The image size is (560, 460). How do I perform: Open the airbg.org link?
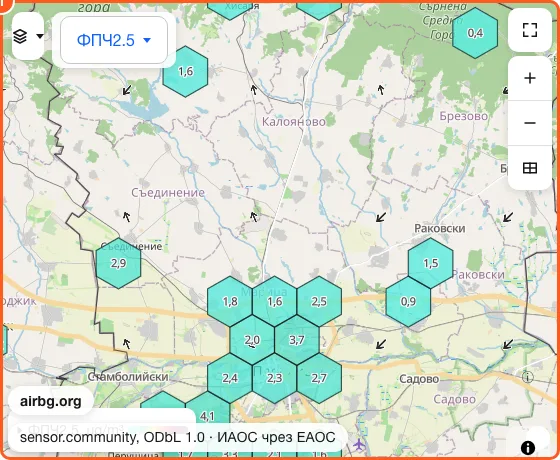pos(51,401)
